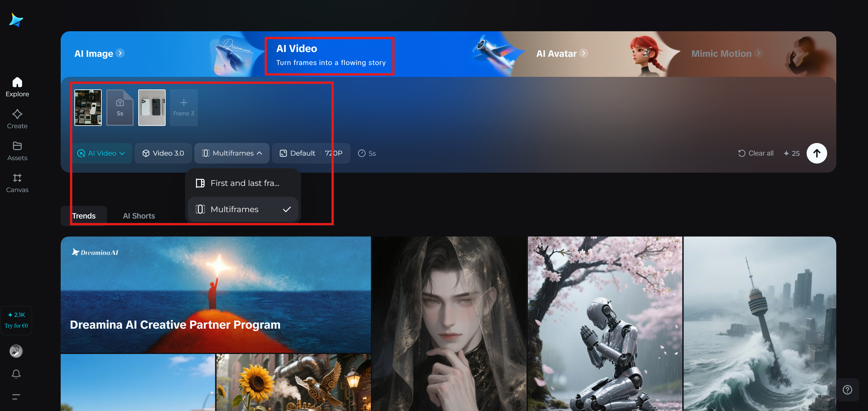The width and height of the screenshot is (868, 411).
Task: Collapse the Multiframes dropdown
Action: [x=232, y=153]
